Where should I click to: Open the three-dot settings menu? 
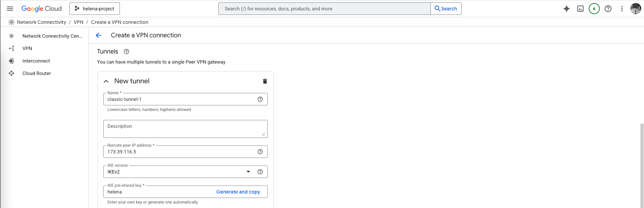(x=622, y=9)
